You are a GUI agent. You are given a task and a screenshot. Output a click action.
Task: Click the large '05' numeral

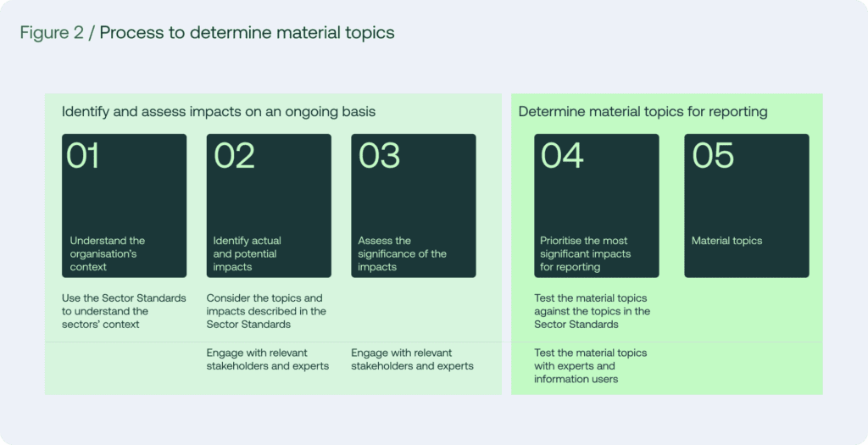point(713,155)
